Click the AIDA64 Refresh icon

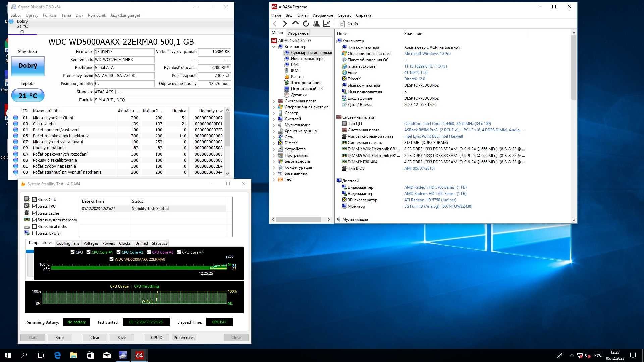point(306,24)
